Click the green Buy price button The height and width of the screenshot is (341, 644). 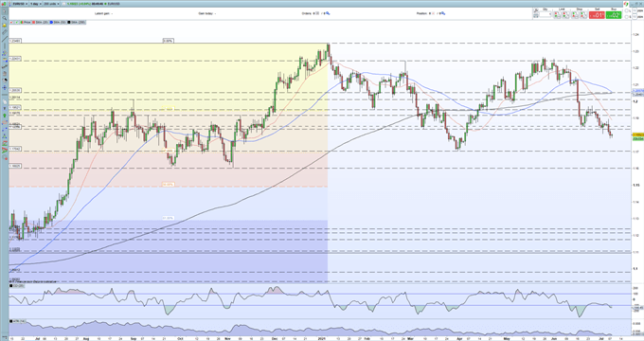(614, 15)
